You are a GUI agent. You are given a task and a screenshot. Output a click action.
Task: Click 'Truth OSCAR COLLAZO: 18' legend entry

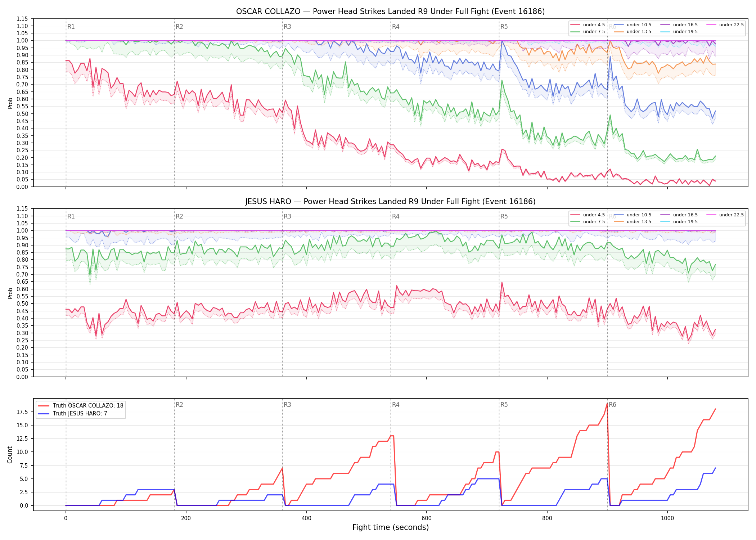[x=81, y=406]
